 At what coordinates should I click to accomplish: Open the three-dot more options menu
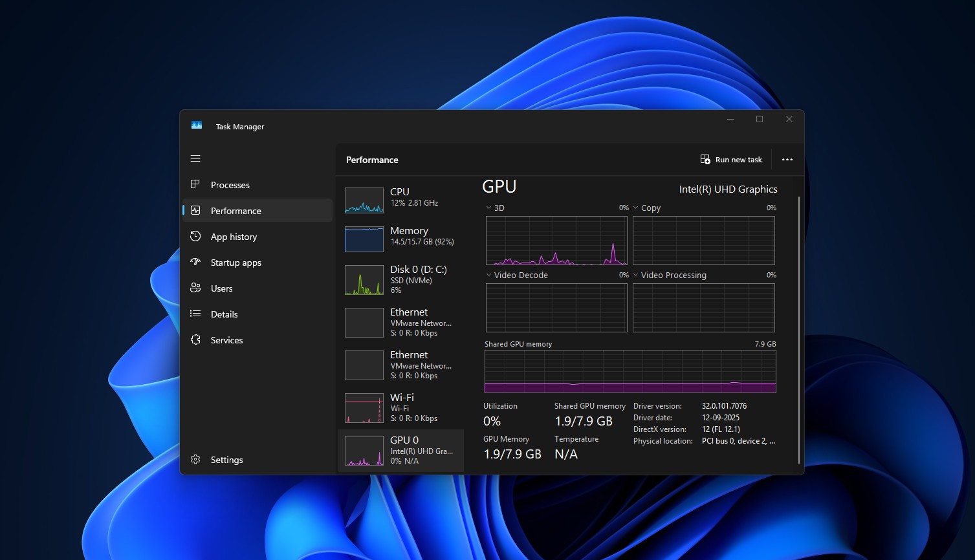(787, 160)
